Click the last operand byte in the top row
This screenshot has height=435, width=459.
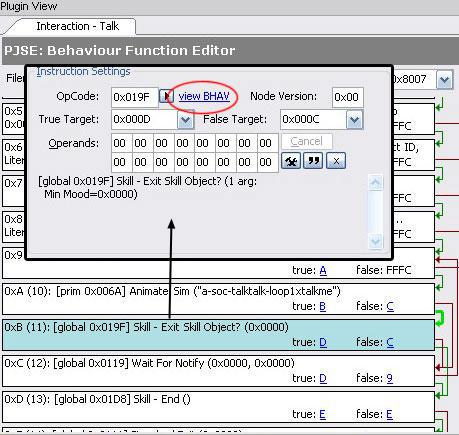click(268, 143)
